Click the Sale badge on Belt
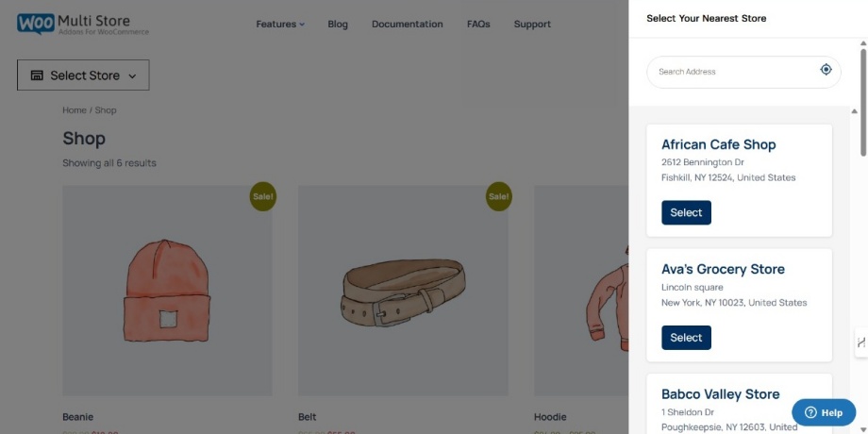Image resolution: width=868 pixels, height=434 pixels. point(499,196)
